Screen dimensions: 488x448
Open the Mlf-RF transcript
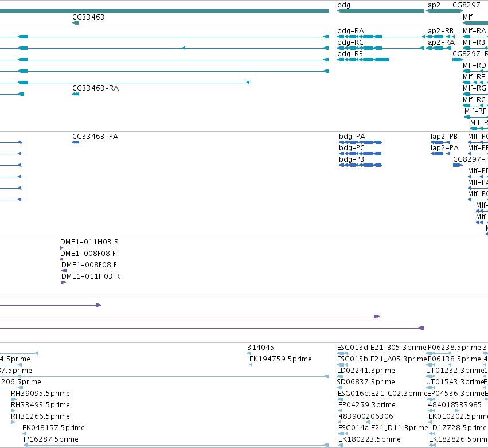click(x=476, y=117)
